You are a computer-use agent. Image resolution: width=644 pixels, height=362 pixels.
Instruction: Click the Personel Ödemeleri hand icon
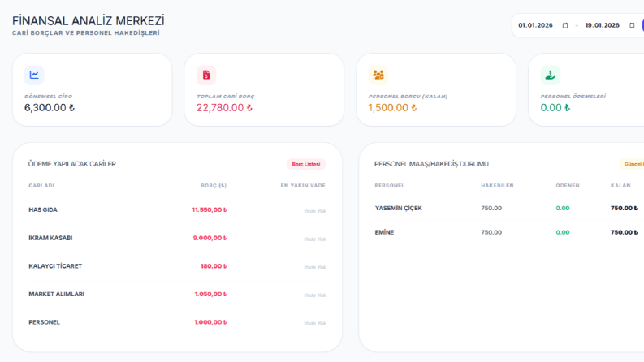coord(551,75)
